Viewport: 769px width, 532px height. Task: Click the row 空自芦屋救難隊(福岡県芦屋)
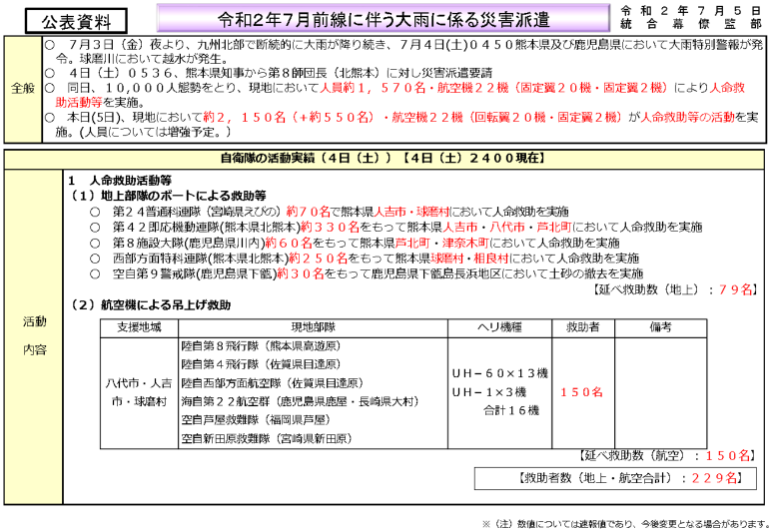255,420
